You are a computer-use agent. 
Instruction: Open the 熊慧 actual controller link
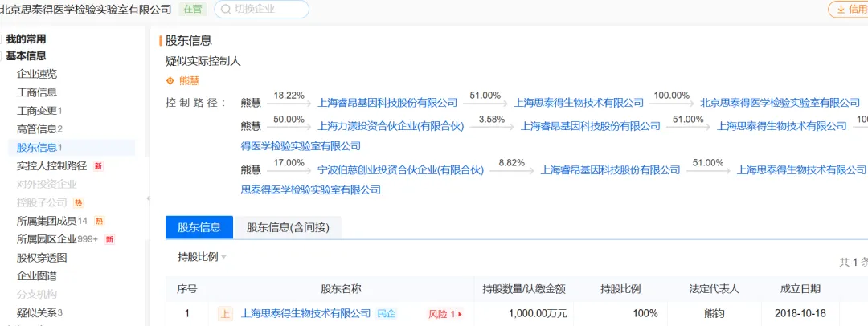tap(190, 81)
